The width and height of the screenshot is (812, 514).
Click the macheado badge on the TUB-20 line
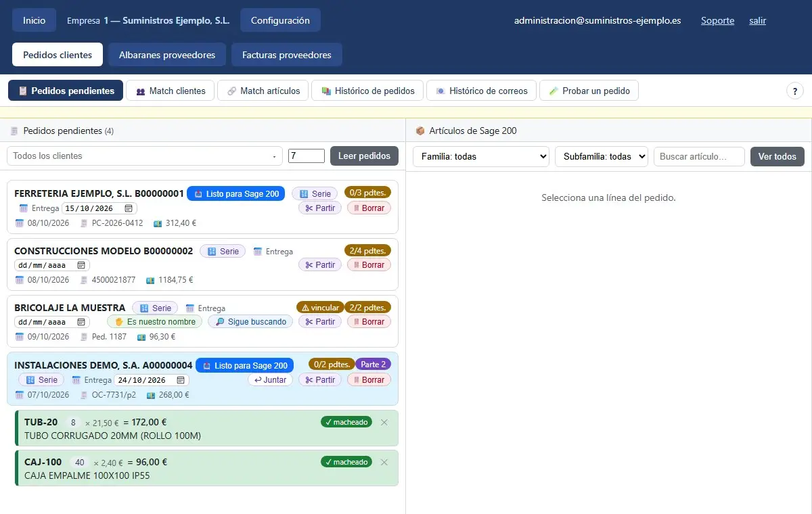(346, 422)
